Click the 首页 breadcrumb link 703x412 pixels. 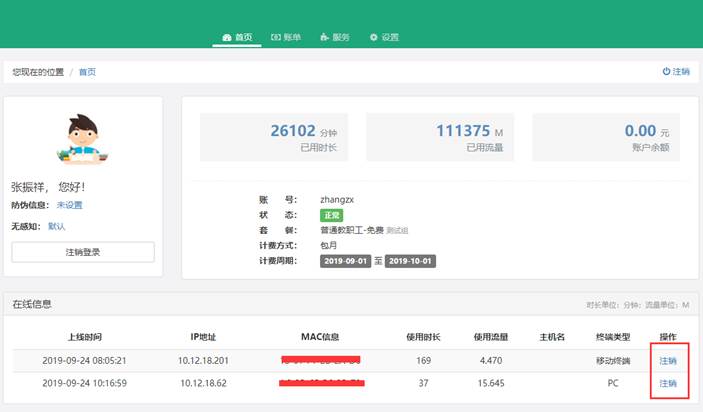pyautogui.click(x=87, y=72)
